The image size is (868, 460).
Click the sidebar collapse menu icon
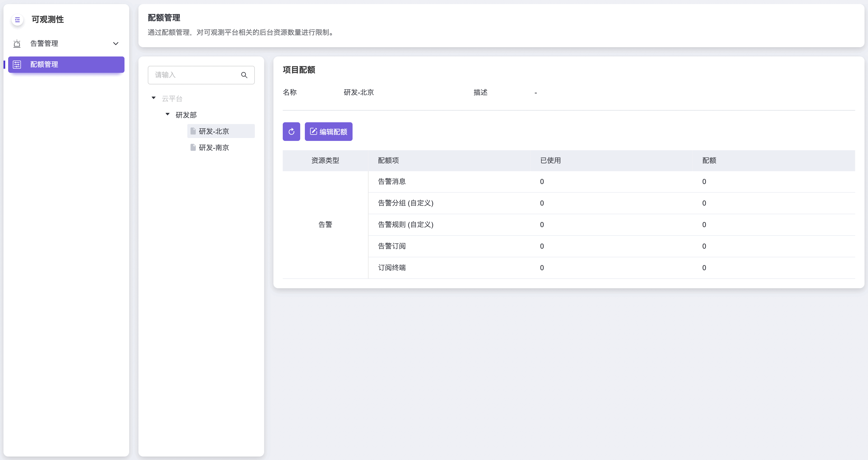point(17,20)
